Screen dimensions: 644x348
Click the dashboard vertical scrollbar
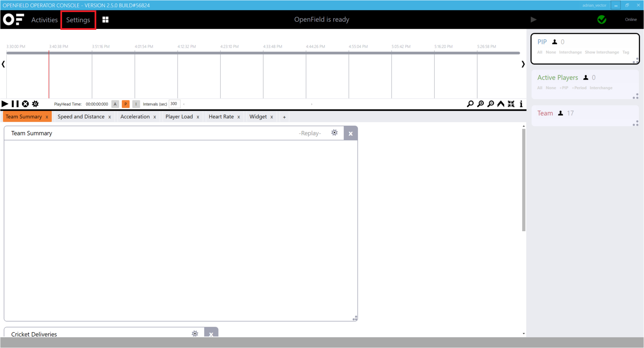[524, 180]
